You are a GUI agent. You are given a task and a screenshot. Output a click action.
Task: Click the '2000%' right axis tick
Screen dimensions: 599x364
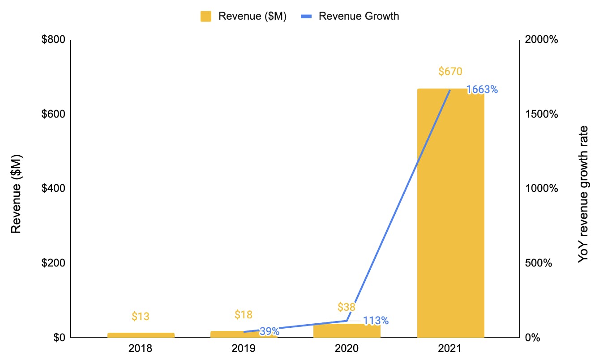pyautogui.click(x=542, y=40)
